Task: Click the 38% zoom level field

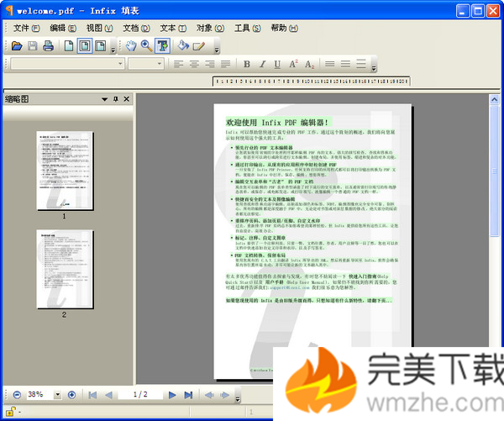Action: pos(39,395)
